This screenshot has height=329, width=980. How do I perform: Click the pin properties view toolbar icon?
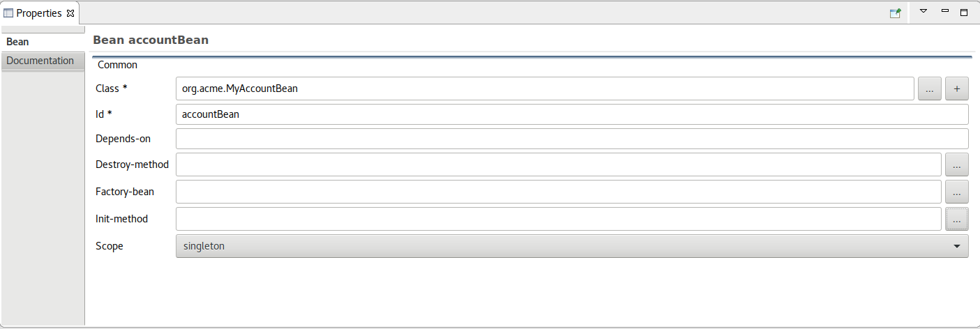[x=895, y=13]
